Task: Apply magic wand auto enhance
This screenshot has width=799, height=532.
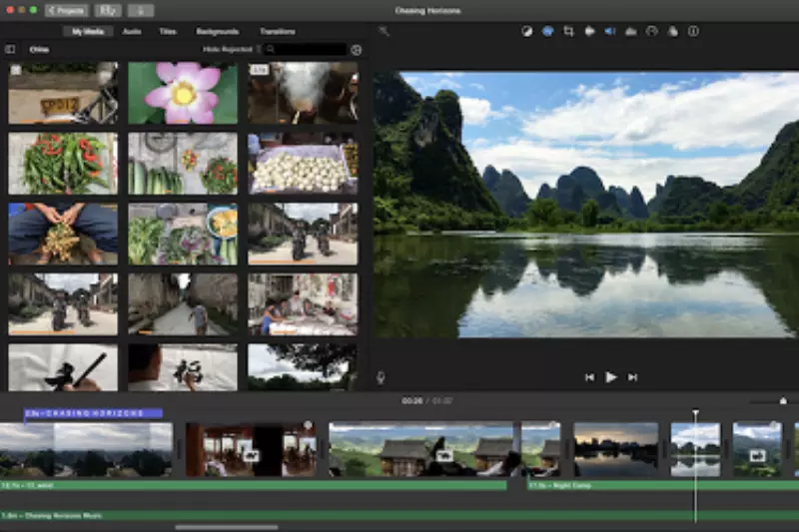Action: [x=384, y=32]
